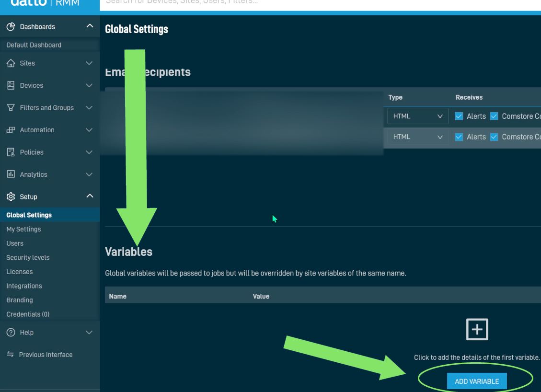The image size is (541, 392).
Task: Open Default Dashboard
Action: [x=34, y=45]
